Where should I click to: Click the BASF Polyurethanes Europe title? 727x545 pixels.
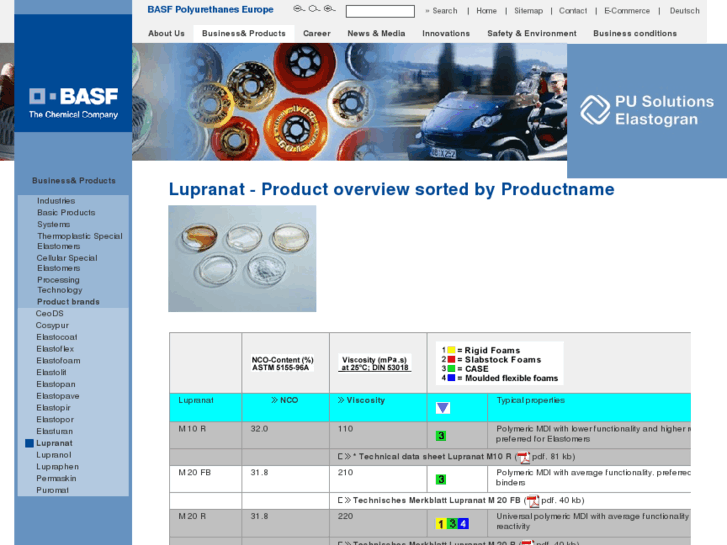coord(210,10)
